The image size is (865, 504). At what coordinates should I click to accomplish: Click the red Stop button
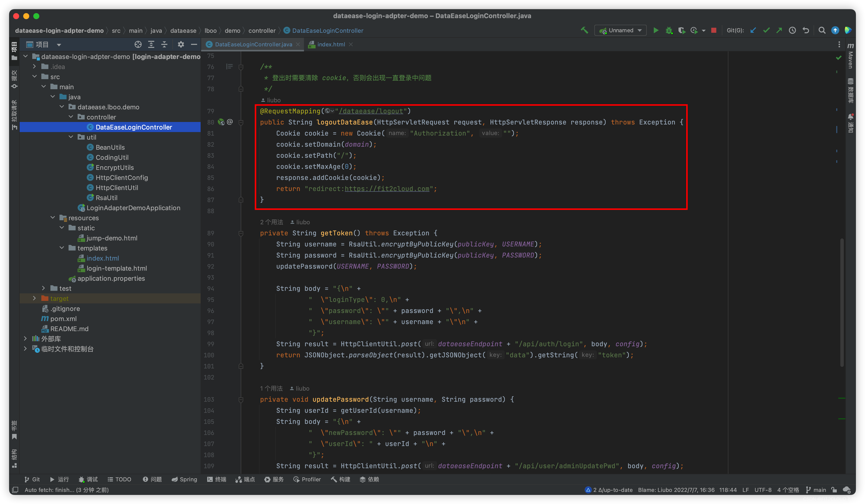[x=714, y=30]
